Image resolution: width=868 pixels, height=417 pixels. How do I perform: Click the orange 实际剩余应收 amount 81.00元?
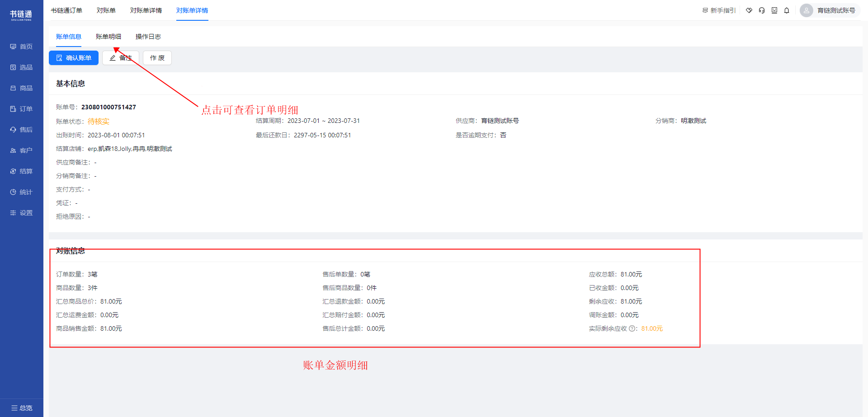click(652, 328)
